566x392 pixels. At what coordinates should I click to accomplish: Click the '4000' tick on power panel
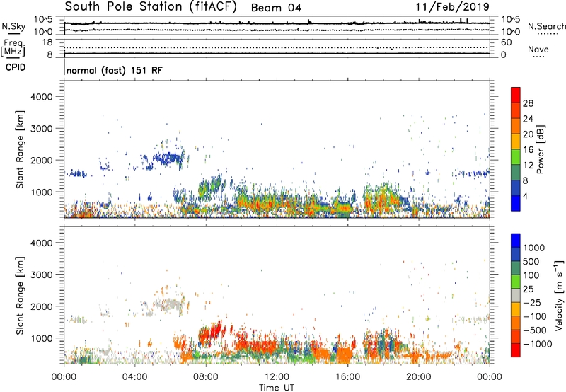point(42,97)
